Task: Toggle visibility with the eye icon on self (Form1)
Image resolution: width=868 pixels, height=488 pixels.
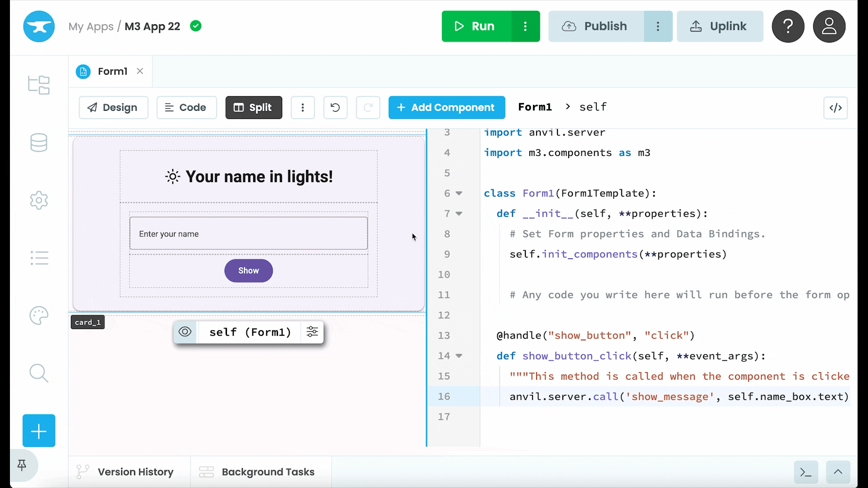Action: point(185,332)
